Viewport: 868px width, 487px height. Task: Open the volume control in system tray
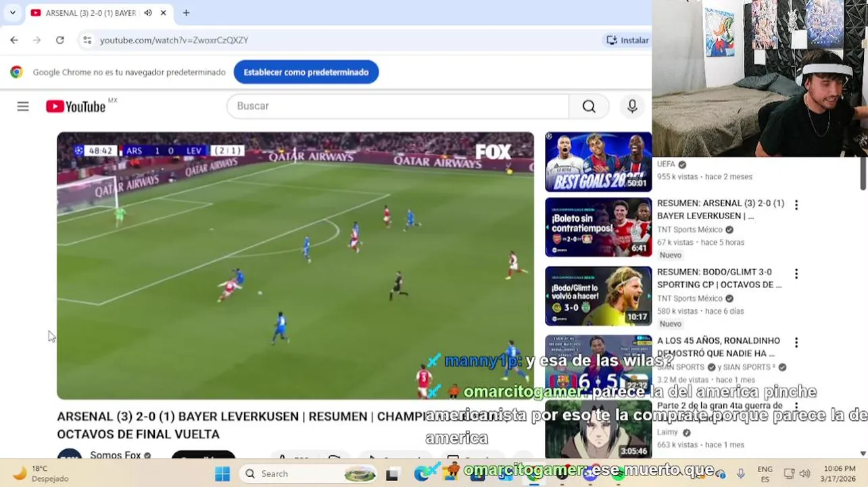[804, 473]
